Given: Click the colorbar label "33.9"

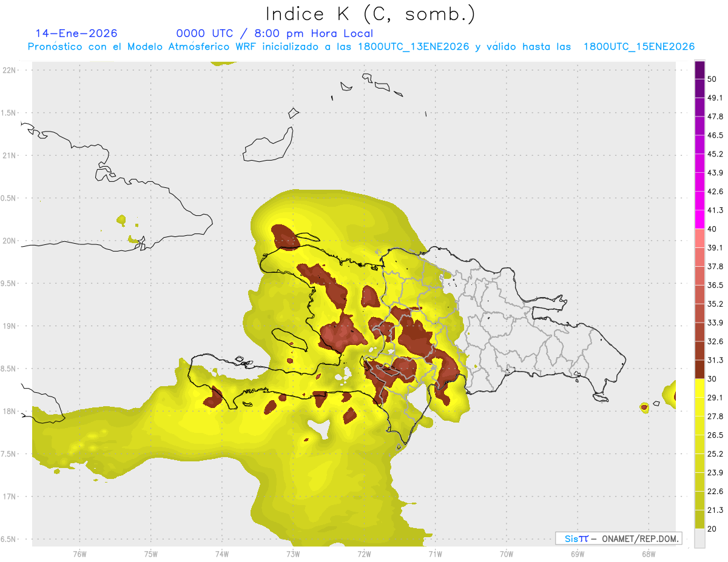Looking at the screenshot, I should (715, 323).
